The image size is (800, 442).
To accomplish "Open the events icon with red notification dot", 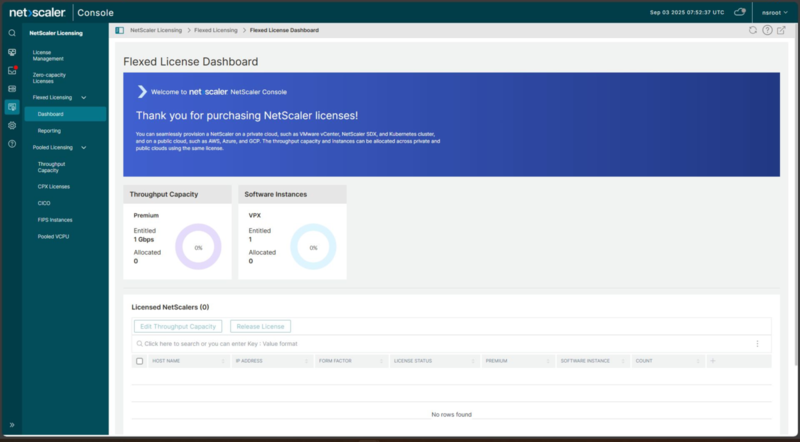I will point(12,70).
